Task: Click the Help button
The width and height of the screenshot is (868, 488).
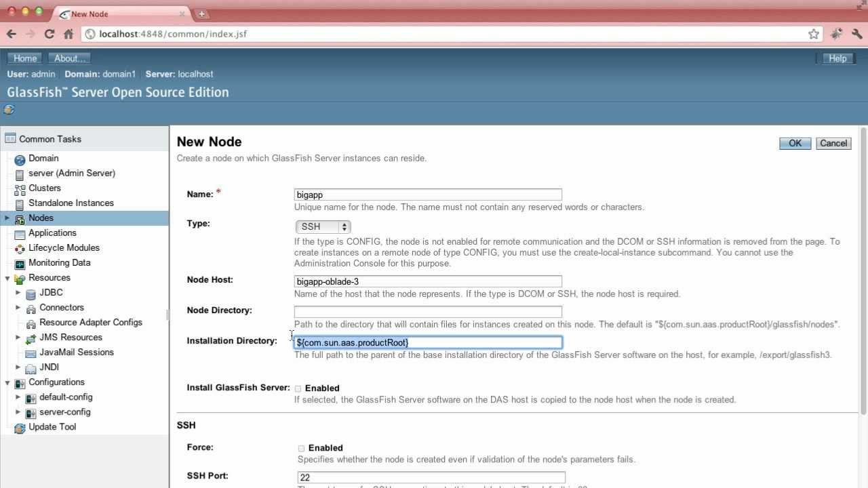Action: coord(837,58)
